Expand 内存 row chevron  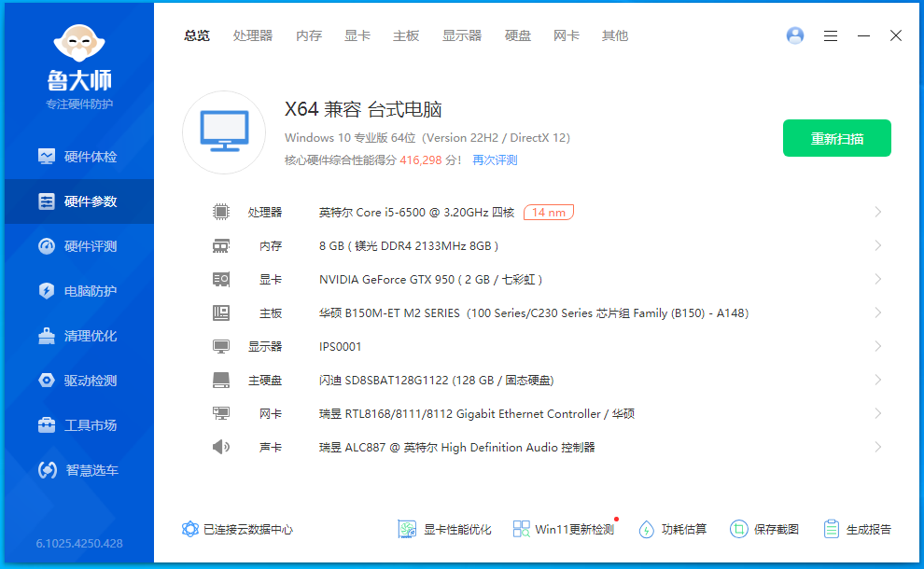point(877,245)
